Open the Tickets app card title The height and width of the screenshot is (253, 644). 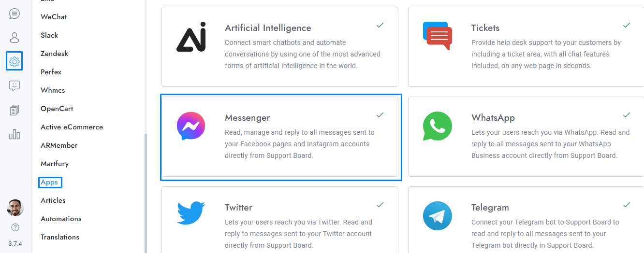pyautogui.click(x=485, y=28)
